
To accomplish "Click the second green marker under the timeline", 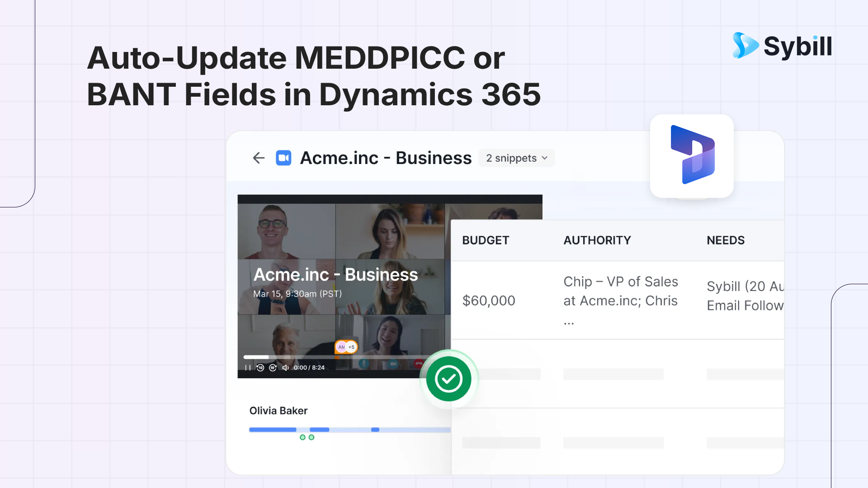I will click(x=311, y=437).
